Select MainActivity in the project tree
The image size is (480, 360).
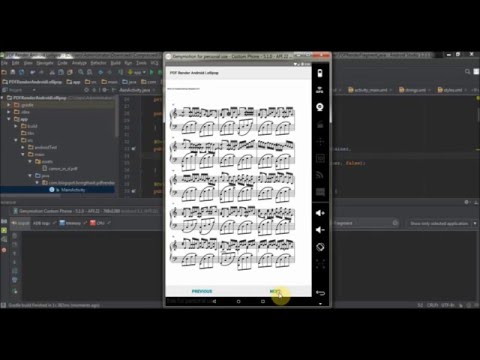pos(68,190)
